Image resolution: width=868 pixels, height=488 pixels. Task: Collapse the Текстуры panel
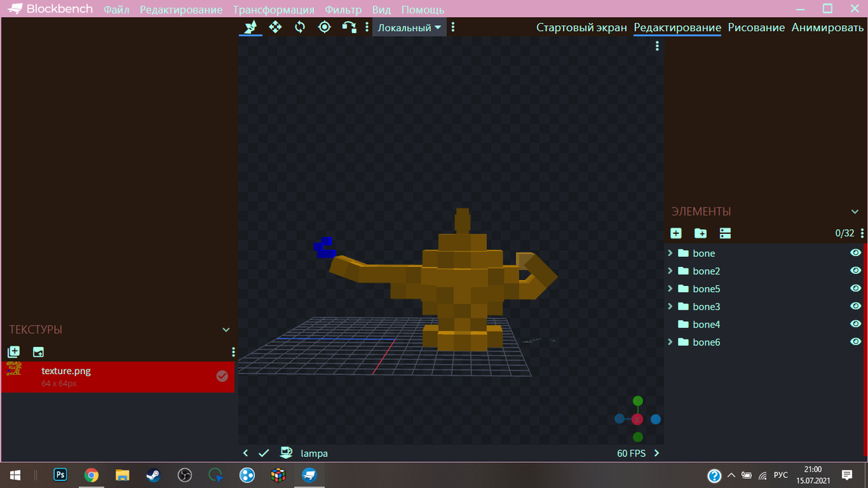pyautogui.click(x=226, y=330)
